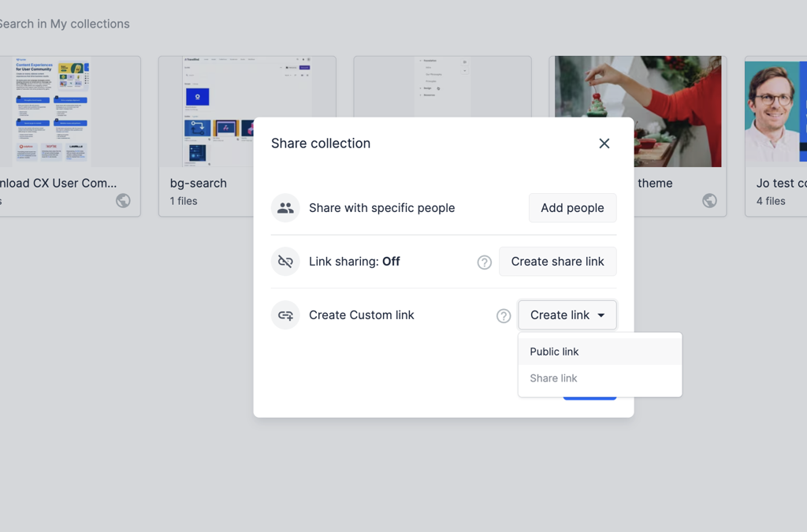This screenshot has width=807, height=532.
Task: Open the bg-search collection thumbnail
Action: pyautogui.click(x=247, y=112)
